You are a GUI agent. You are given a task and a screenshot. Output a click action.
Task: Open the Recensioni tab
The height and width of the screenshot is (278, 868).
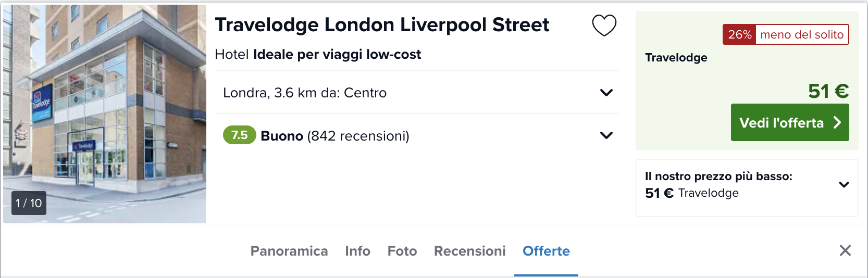pos(470,251)
